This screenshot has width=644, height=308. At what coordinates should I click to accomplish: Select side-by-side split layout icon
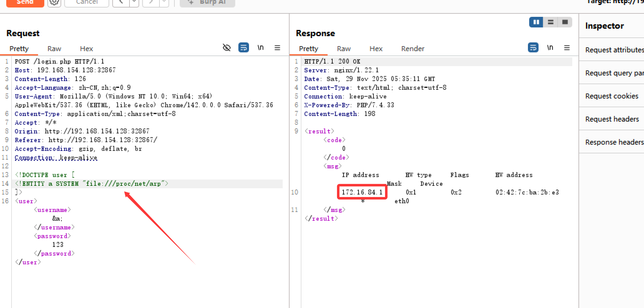[536, 22]
